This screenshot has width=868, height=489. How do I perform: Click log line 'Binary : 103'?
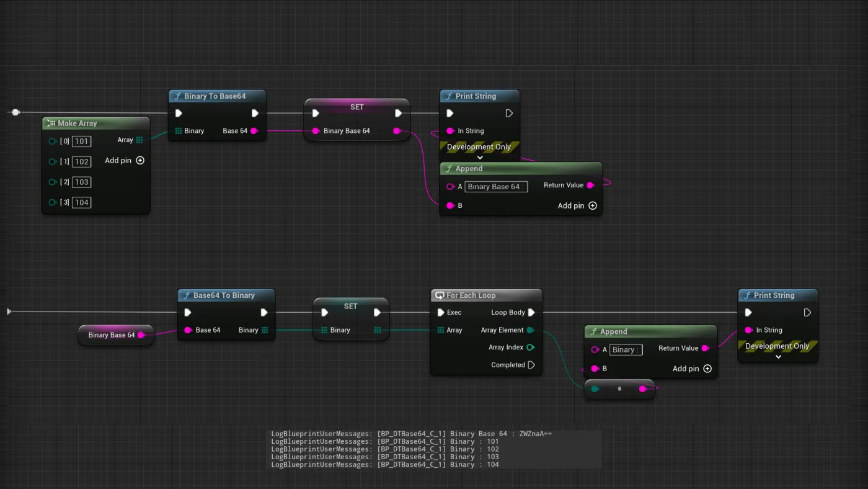click(x=385, y=457)
